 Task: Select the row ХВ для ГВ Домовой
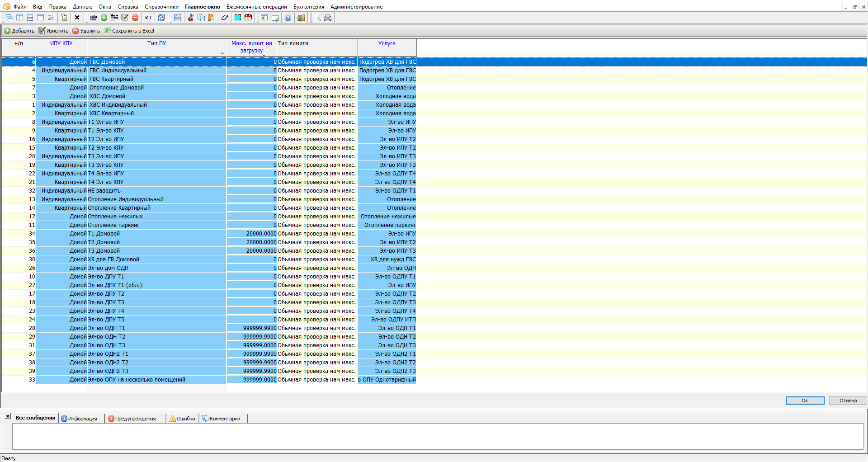pos(209,259)
